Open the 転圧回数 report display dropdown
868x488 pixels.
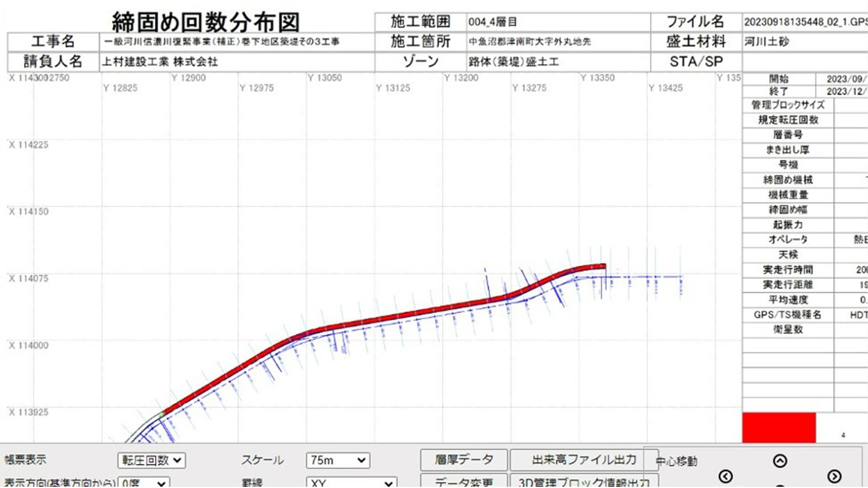point(152,460)
